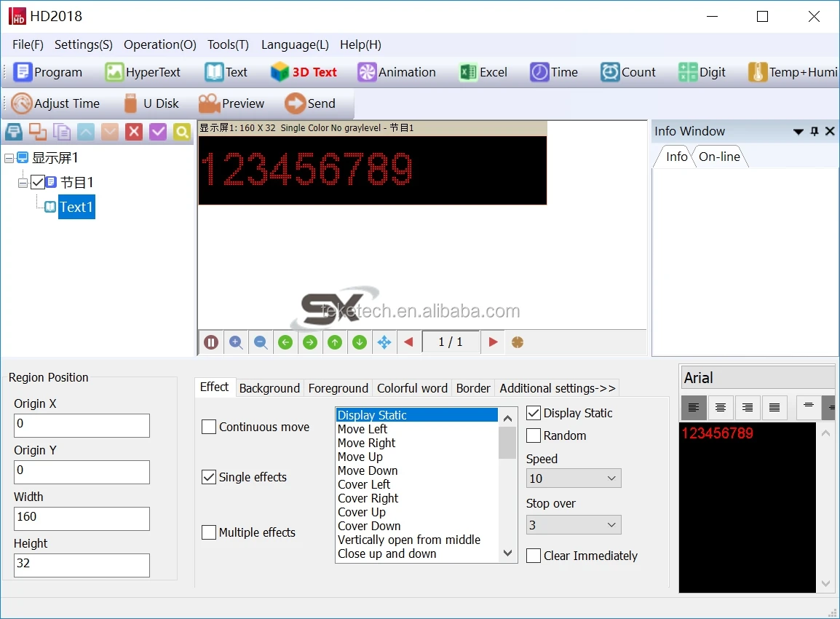Screen dimensions: 840x619
Task: Click the red delete icon in tree toolbar
Action: (x=134, y=132)
